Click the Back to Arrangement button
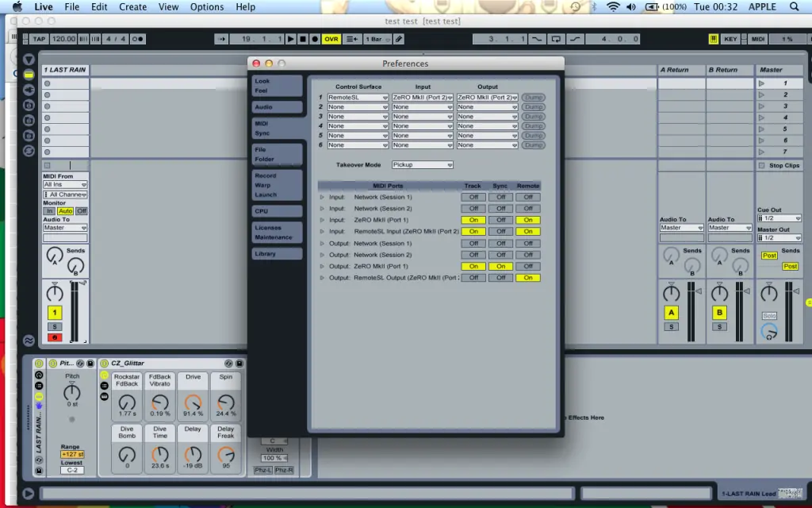 pos(351,39)
